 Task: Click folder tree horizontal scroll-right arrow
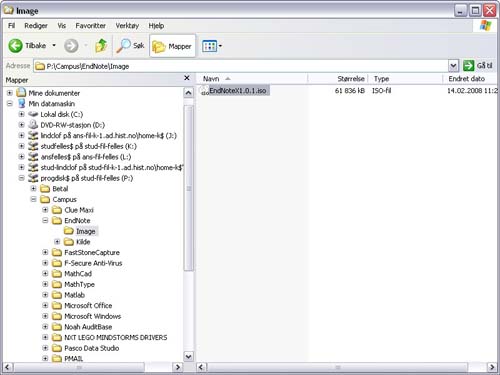(x=178, y=367)
